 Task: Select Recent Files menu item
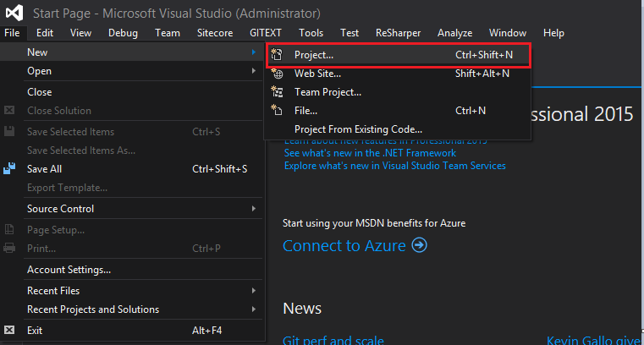pyautogui.click(x=131, y=290)
